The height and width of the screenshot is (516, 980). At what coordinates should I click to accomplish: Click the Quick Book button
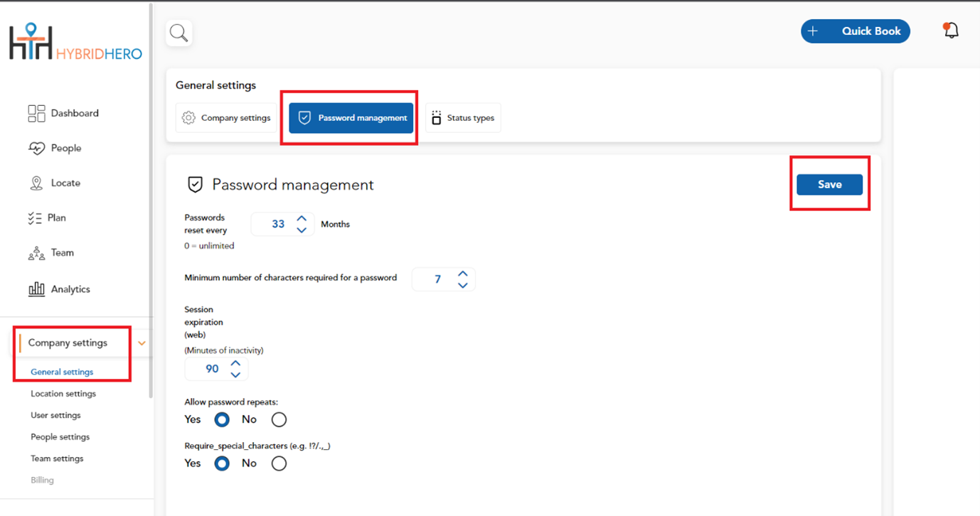pos(856,31)
